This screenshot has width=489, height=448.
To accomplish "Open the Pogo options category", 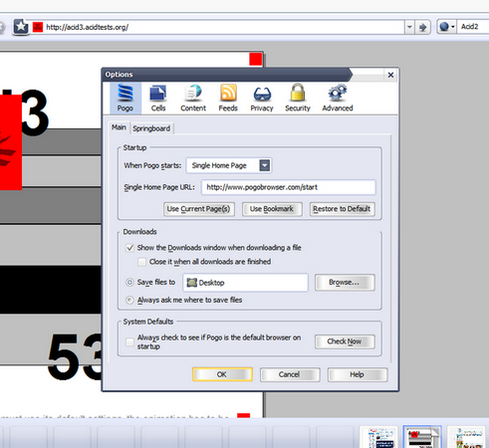I will (x=125, y=99).
